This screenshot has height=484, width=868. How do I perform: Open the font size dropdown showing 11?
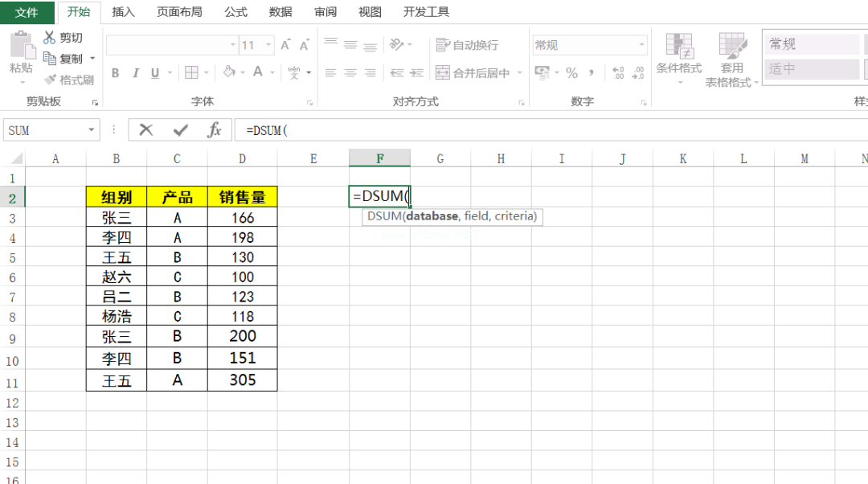[x=268, y=46]
